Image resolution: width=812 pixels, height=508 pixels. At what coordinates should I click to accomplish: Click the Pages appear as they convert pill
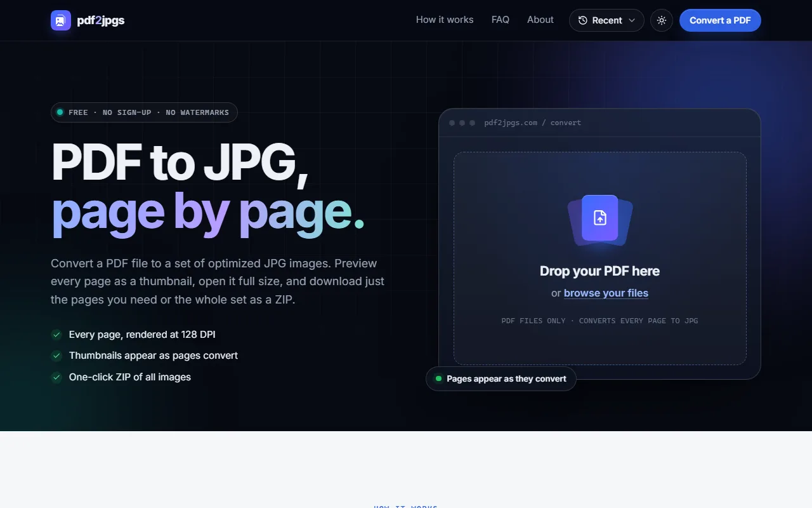click(501, 378)
